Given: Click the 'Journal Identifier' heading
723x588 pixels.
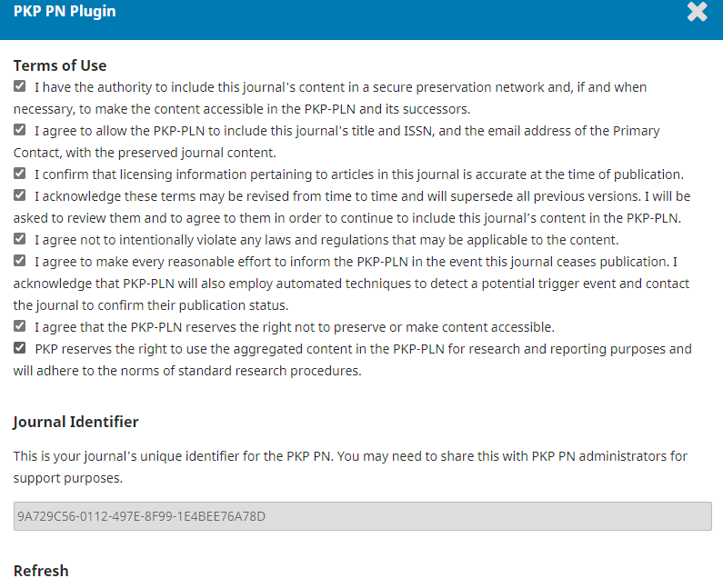Looking at the screenshot, I should (x=76, y=422).
